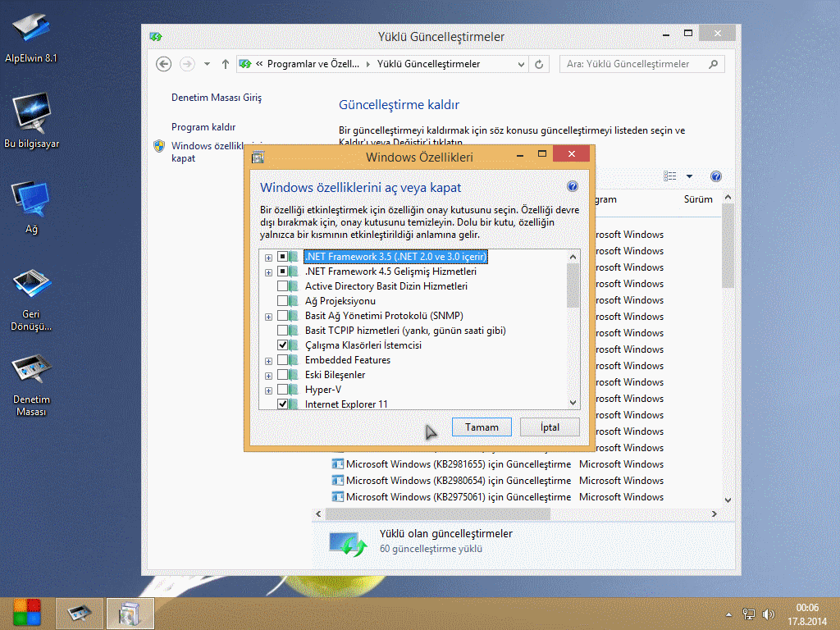Open Geri Dönüşüm recycle bin icon

pyautogui.click(x=31, y=285)
